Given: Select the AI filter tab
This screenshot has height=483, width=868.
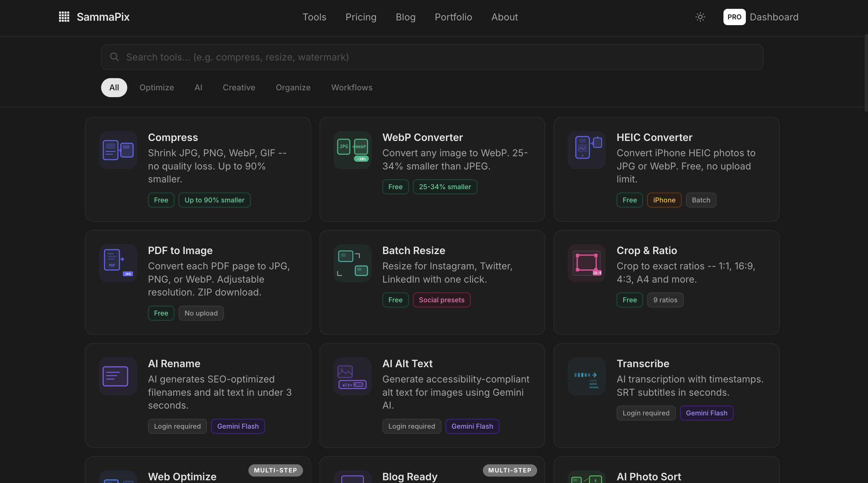Looking at the screenshot, I should pyautogui.click(x=198, y=88).
